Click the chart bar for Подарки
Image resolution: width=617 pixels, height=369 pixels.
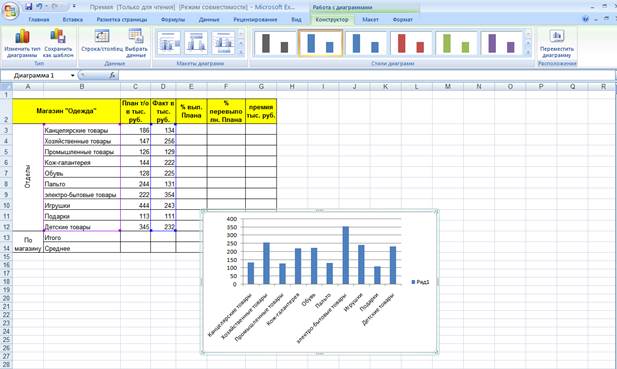tap(377, 275)
